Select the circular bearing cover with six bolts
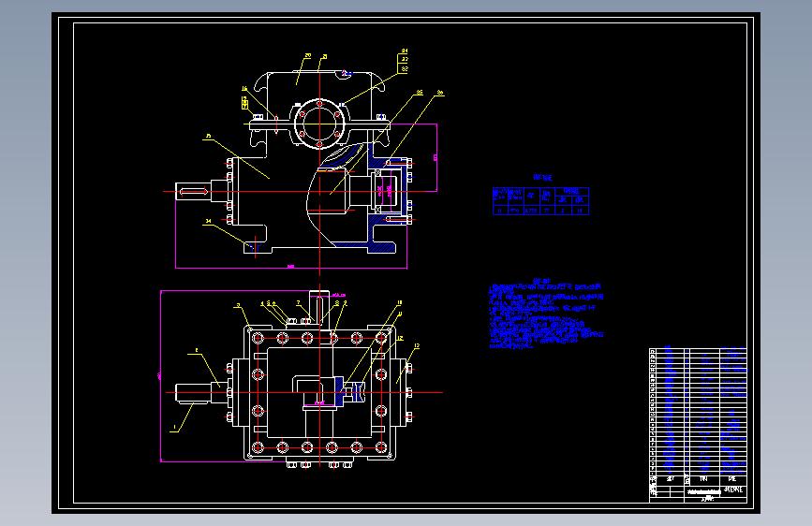The height and width of the screenshot is (526, 812). click(319, 124)
